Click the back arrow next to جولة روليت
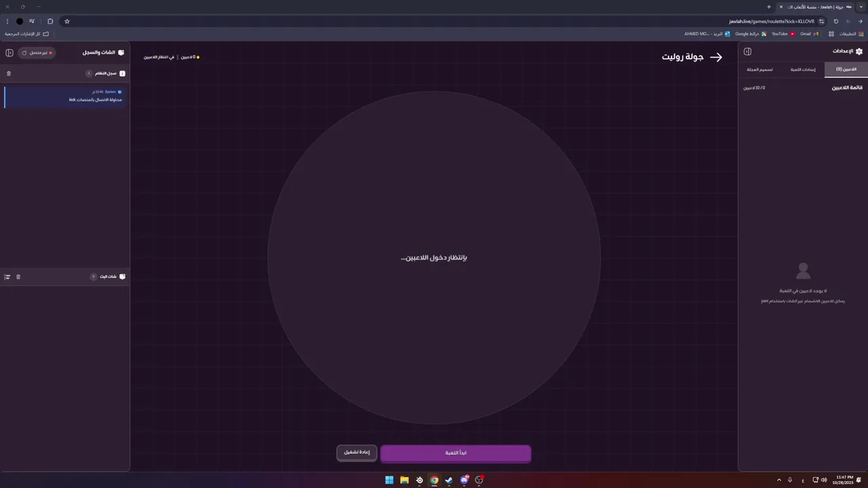 (x=715, y=58)
